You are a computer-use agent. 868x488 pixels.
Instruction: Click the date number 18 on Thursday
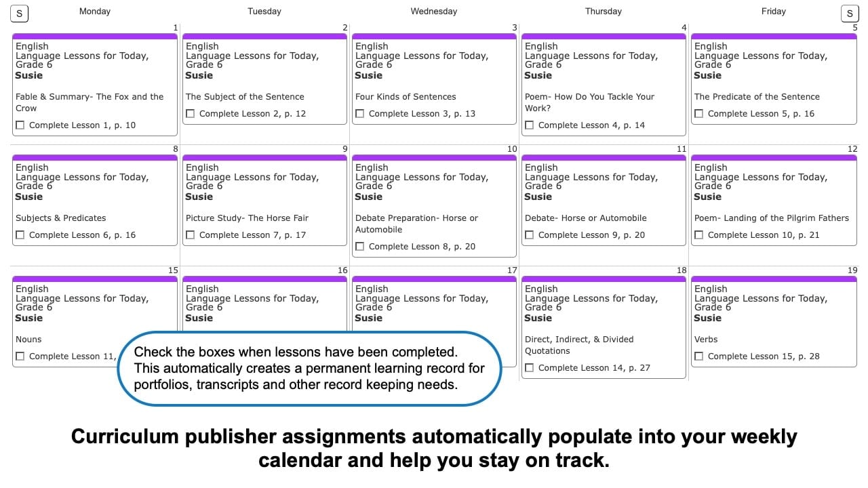click(x=681, y=270)
